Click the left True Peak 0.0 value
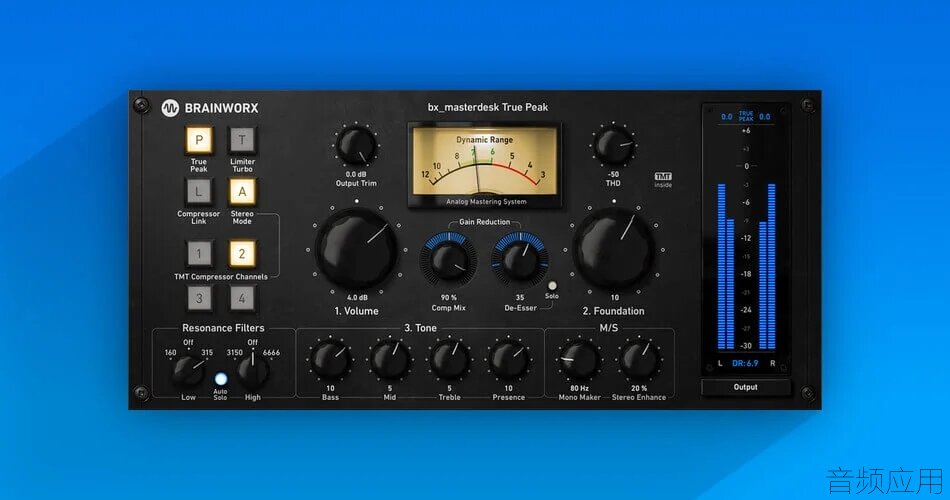 pyautogui.click(x=726, y=116)
